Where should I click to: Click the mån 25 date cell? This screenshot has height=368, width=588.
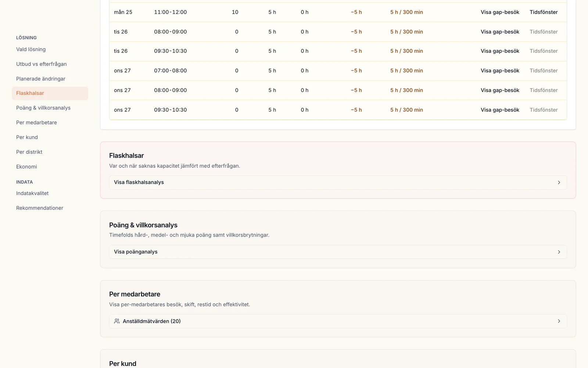(123, 12)
